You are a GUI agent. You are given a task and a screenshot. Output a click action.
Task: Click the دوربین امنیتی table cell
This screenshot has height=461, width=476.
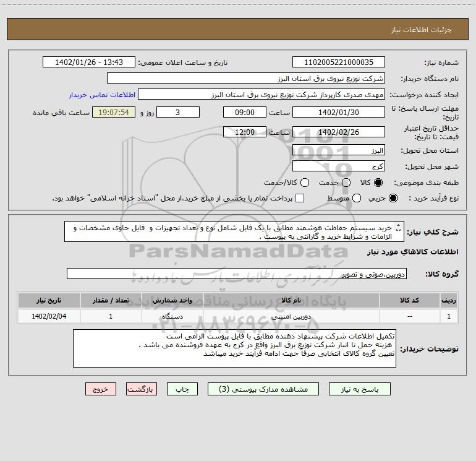point(291,316)
